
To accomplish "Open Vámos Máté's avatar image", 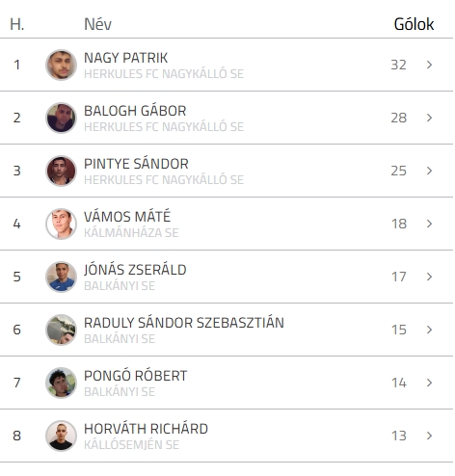I will [61, 224].
